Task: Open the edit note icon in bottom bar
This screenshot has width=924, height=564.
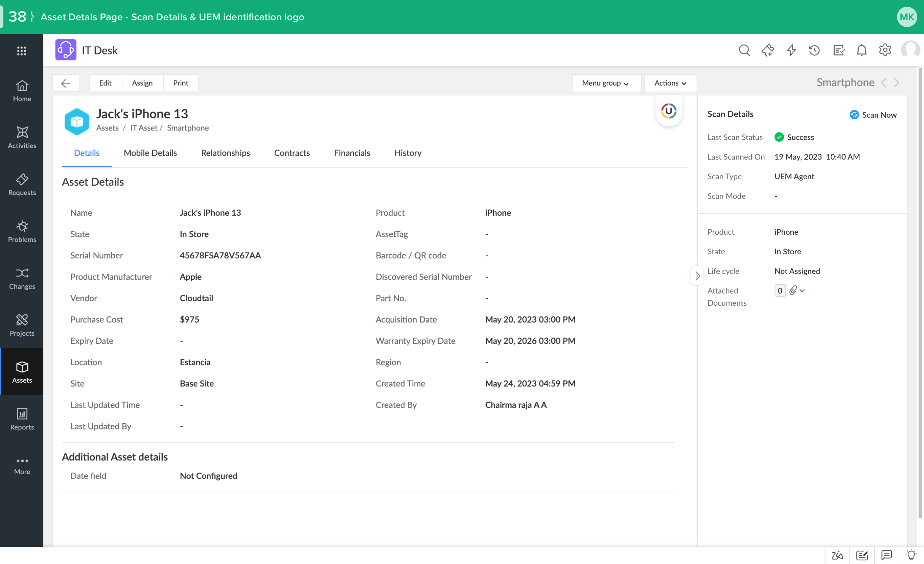Action: [x=862, y=555]
